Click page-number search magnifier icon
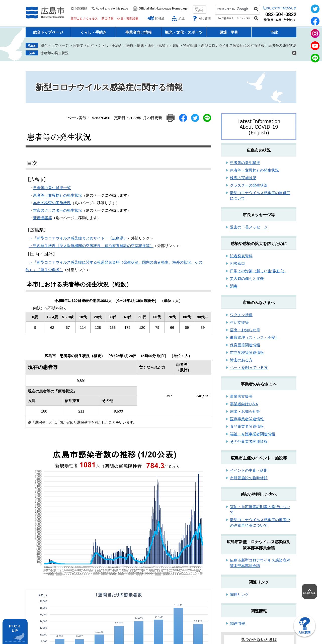Image resolution: width=322 pixels, height=644 pixels. coord(256,18)
